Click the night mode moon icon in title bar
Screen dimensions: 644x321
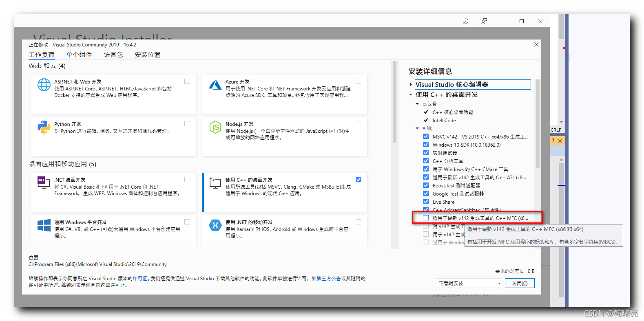(465, 21)
